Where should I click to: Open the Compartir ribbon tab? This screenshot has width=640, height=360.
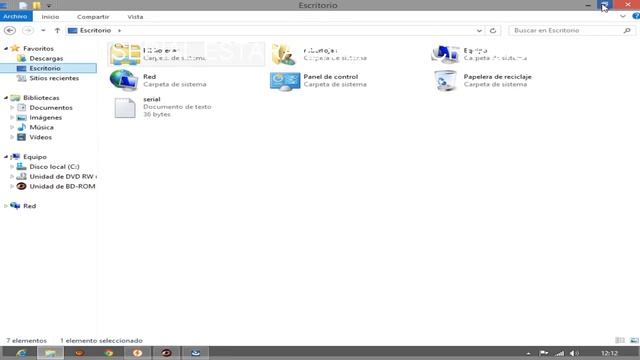(x=93, y=17)
